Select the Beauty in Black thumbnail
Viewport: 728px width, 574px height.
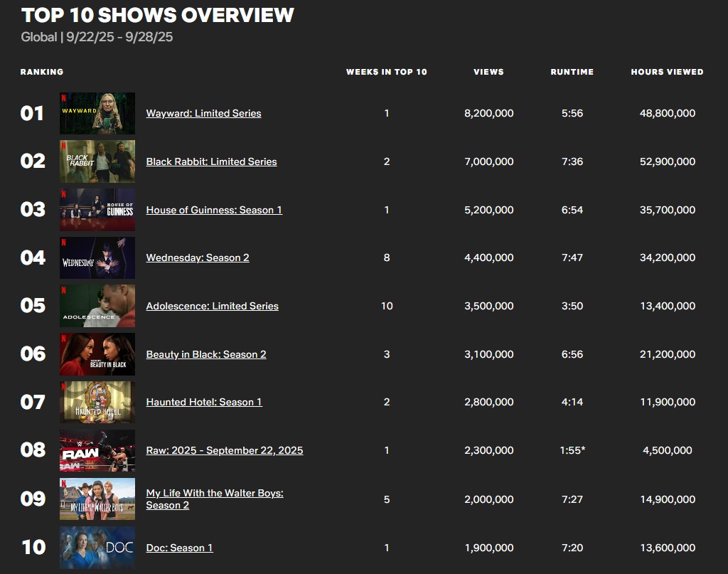pyautogui.click(x=97, y=354)
